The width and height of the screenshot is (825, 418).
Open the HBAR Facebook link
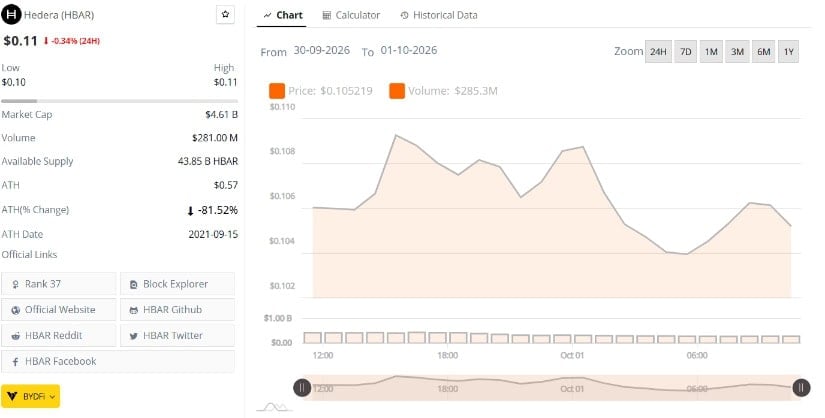[118, 361]
